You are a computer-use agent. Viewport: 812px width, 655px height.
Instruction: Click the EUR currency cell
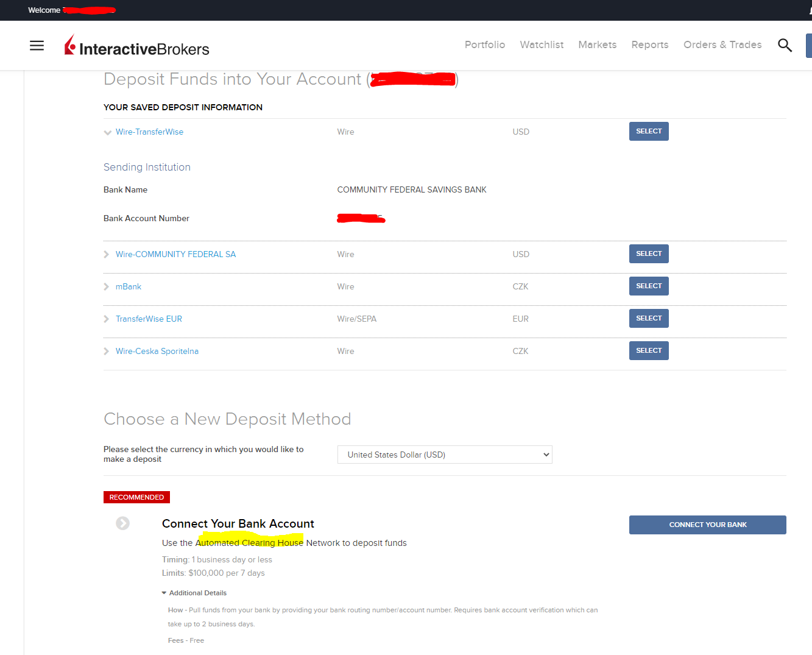[x=521, y=319]
